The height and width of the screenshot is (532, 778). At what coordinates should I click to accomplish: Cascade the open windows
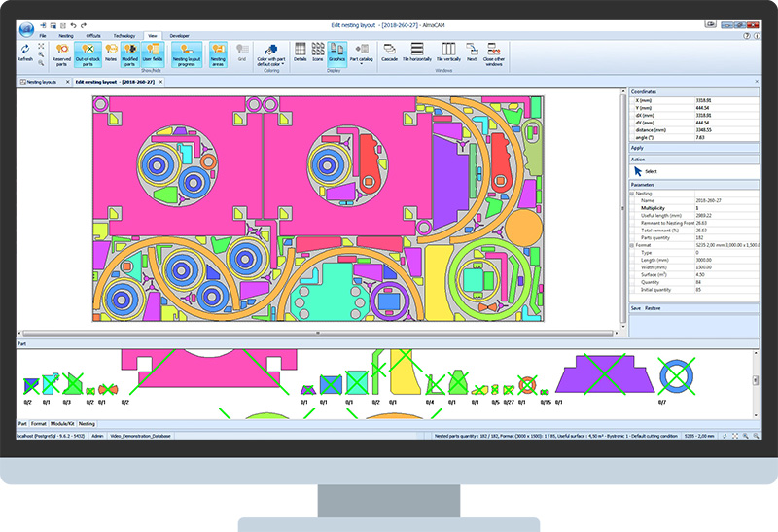pos(389,51)
